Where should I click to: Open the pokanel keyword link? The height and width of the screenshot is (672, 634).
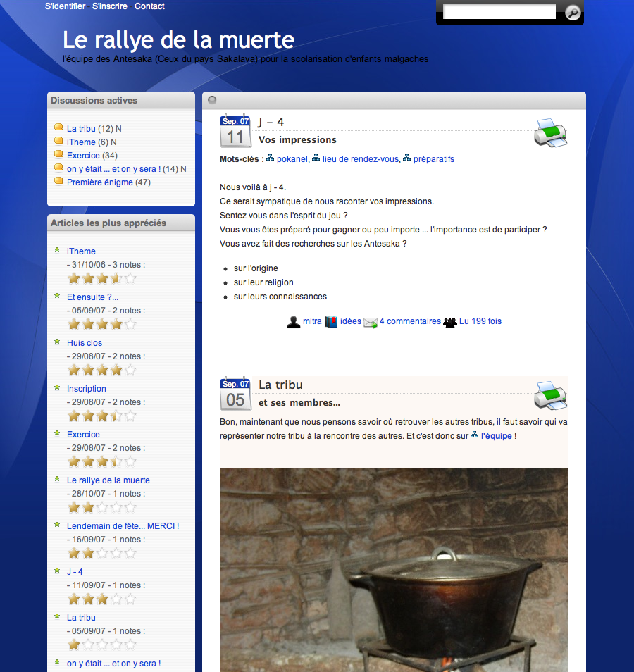pos(292,159)
